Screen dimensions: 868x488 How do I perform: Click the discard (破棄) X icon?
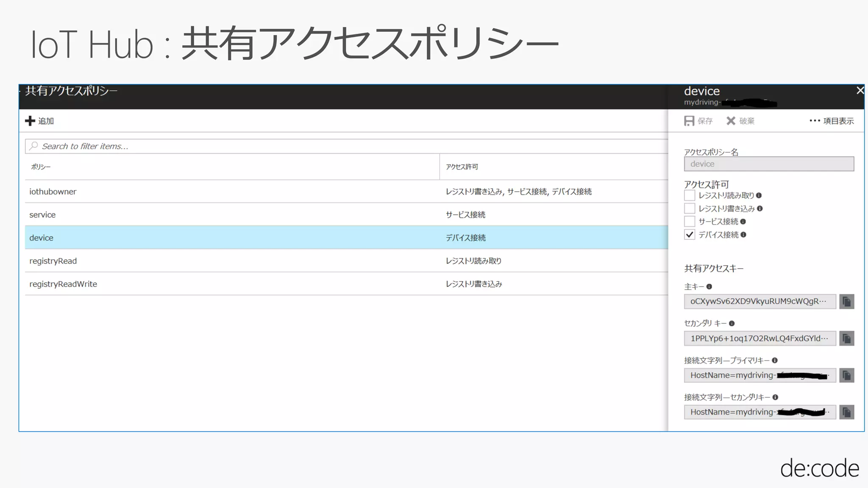pos(731,121)
